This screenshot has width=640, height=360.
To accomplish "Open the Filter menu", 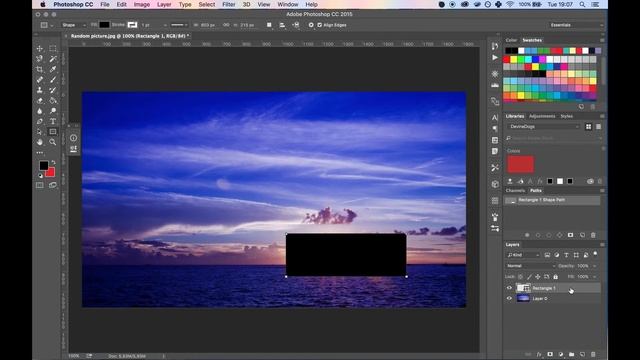I will click(229, 4).
